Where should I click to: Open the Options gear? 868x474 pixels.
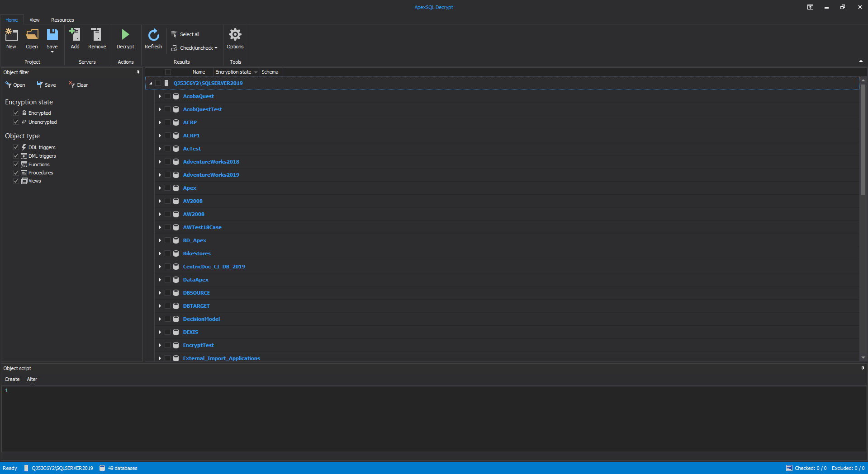coord(235,35)
